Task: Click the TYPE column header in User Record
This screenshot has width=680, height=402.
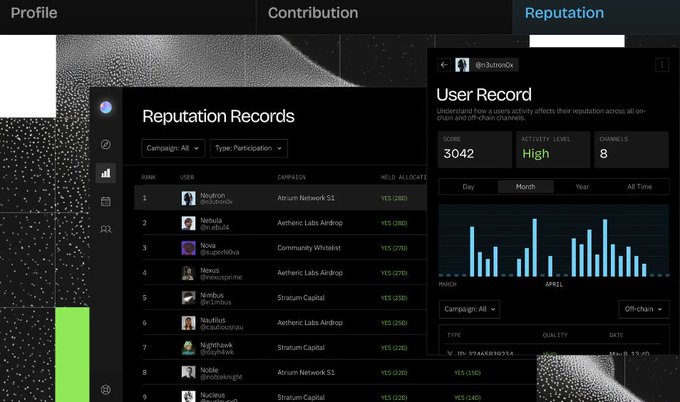Action: pos(454,335)
